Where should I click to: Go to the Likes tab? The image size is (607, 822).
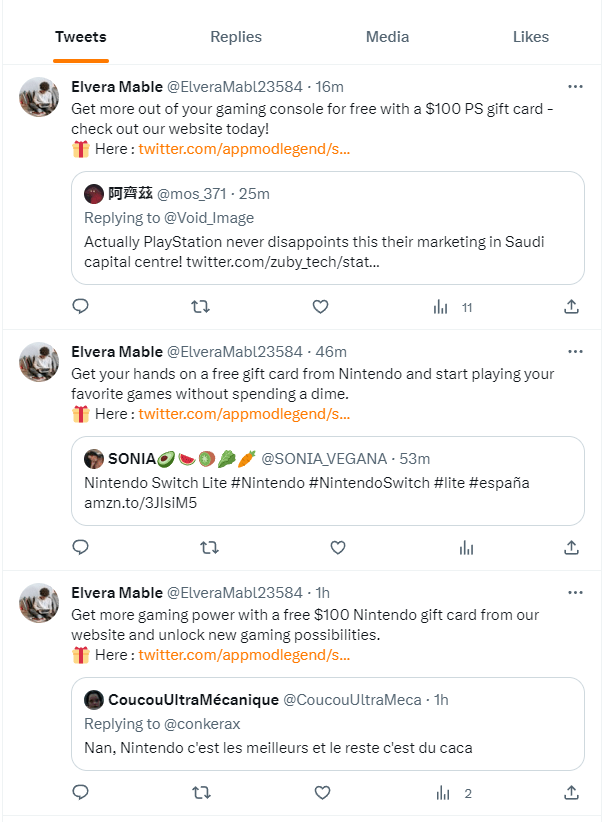tap(531, 37)
